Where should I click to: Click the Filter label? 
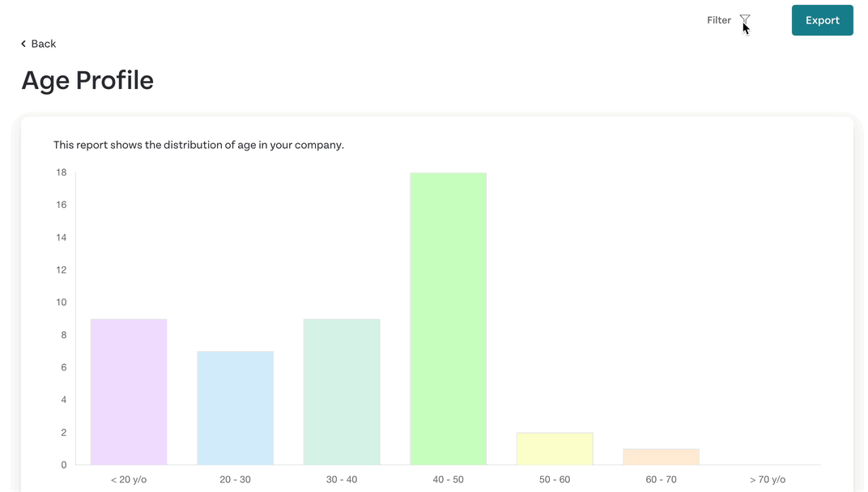(x=719, y=20)
